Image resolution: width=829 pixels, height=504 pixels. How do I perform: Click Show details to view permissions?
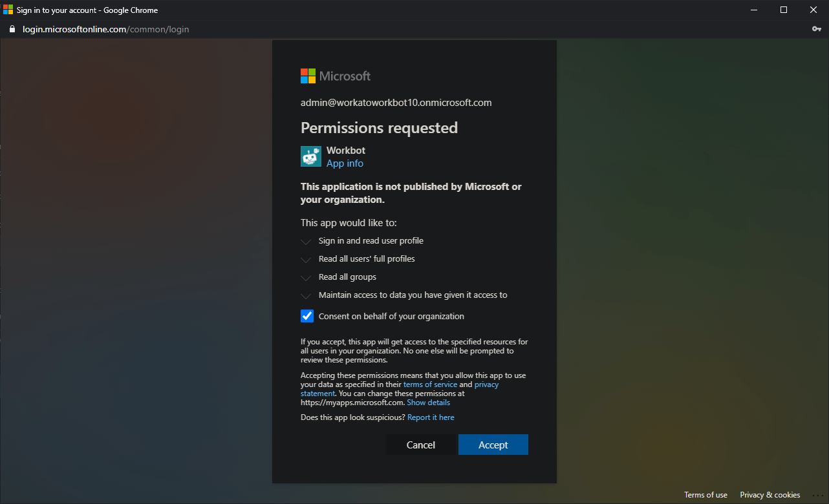click(x=428, y=402)
